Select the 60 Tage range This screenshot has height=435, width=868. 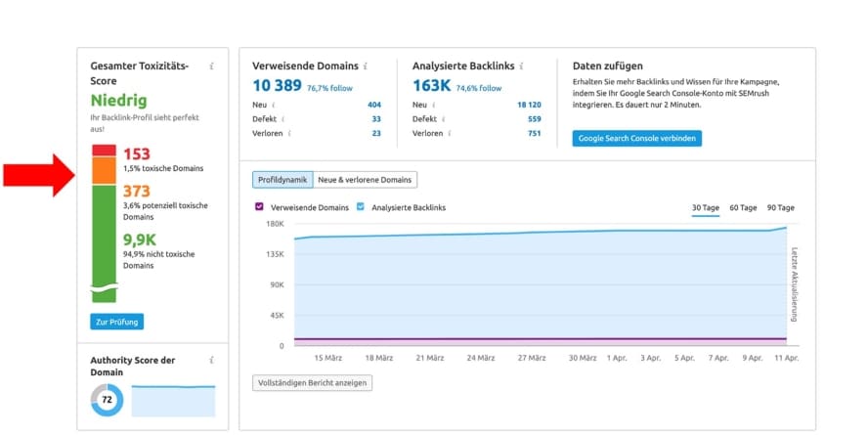pyautogui.click(x=743, y=208)
